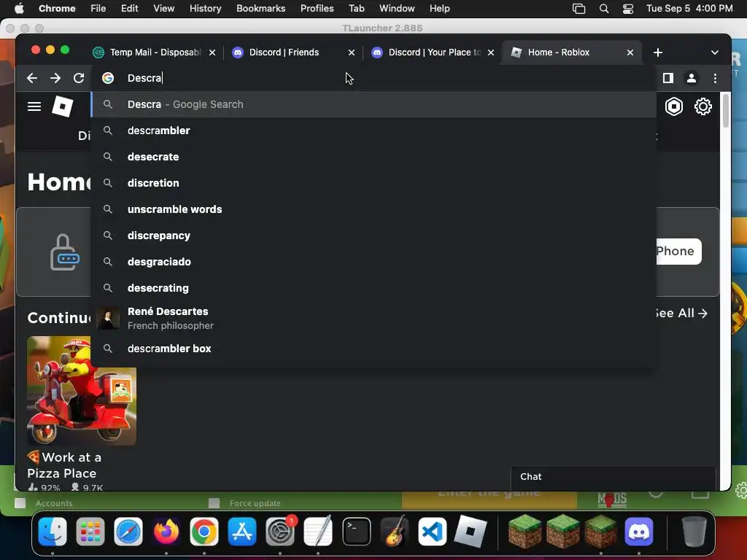This screenshot has height=560, width=747.
Task: Open Discord from the dock
Action: point(639,532)
